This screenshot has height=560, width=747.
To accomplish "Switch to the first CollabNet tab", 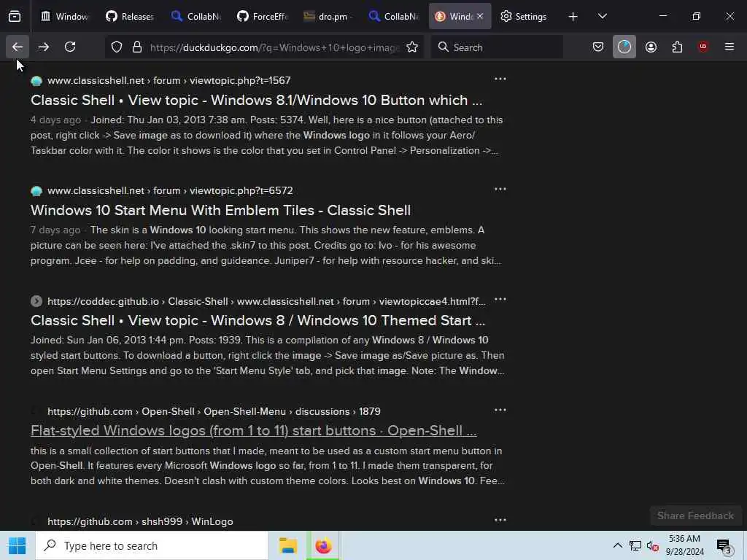I will click(196, 17).
